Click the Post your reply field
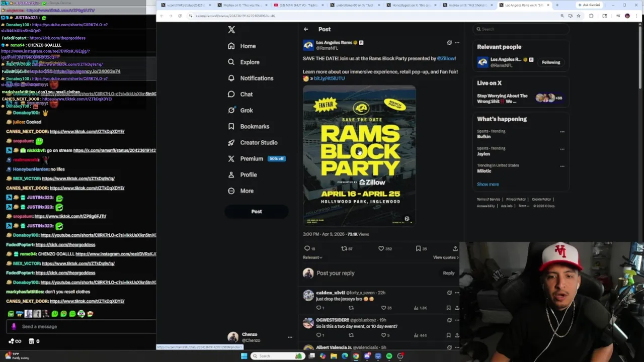This screenshot has width=644, height=362. click(x=375, y=273)
